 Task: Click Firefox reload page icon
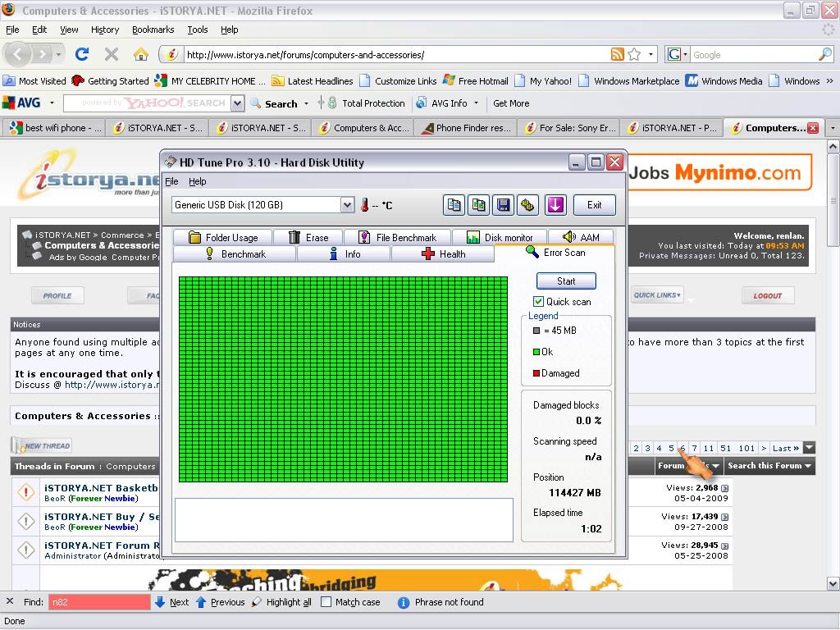(81, 55)
